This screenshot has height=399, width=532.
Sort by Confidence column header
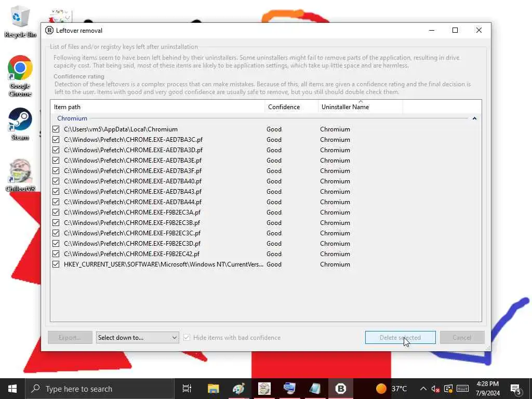[291, 107]
